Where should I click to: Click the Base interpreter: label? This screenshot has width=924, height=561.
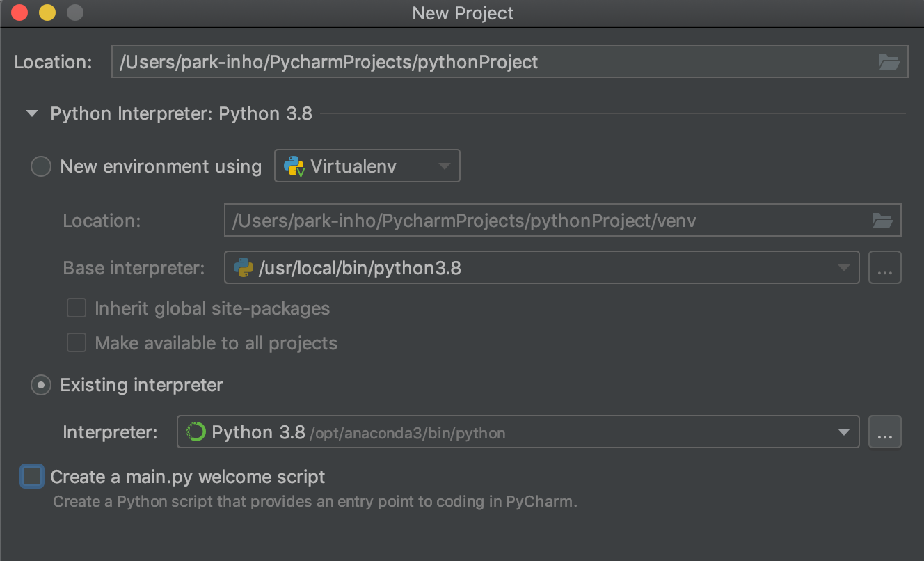point(134,268)
